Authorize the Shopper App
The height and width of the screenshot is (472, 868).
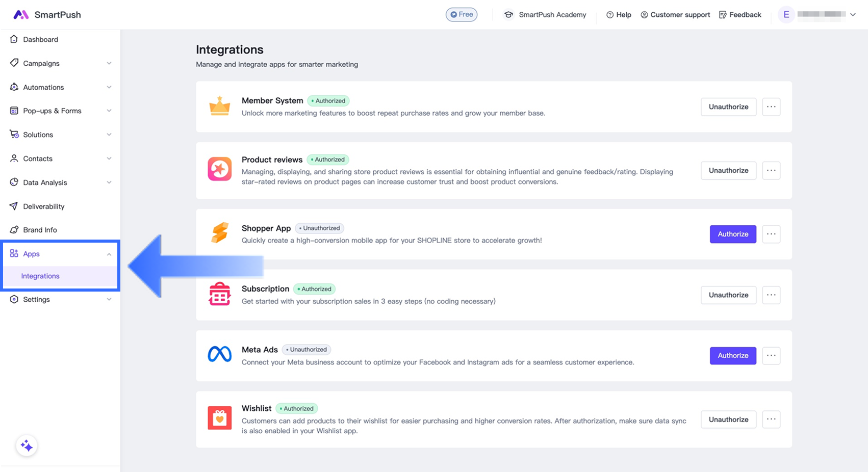click(x=733, y=234)
